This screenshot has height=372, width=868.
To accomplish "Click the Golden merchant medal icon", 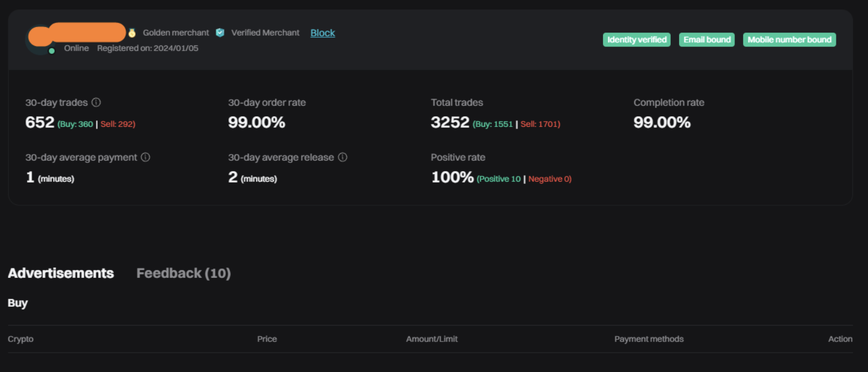I will [132, 33].
